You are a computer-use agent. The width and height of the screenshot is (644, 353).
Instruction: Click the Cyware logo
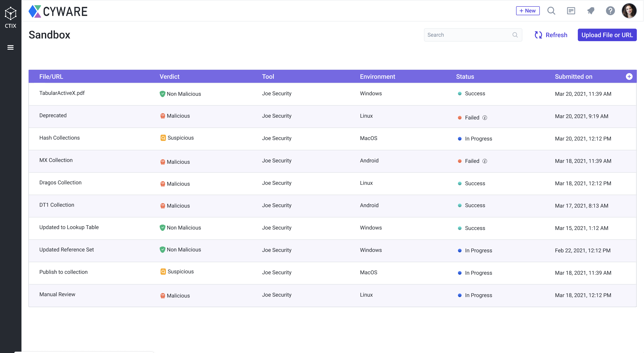[x=58, y=11]
